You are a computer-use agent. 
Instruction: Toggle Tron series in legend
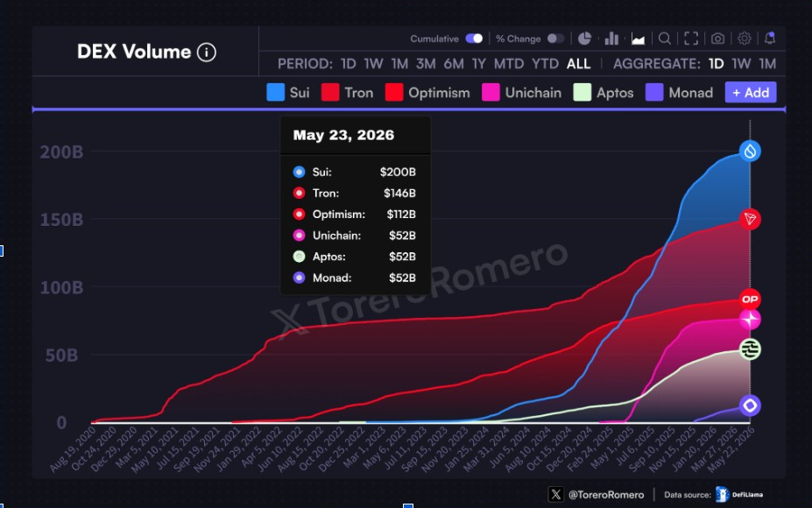(x=347, y=93)
